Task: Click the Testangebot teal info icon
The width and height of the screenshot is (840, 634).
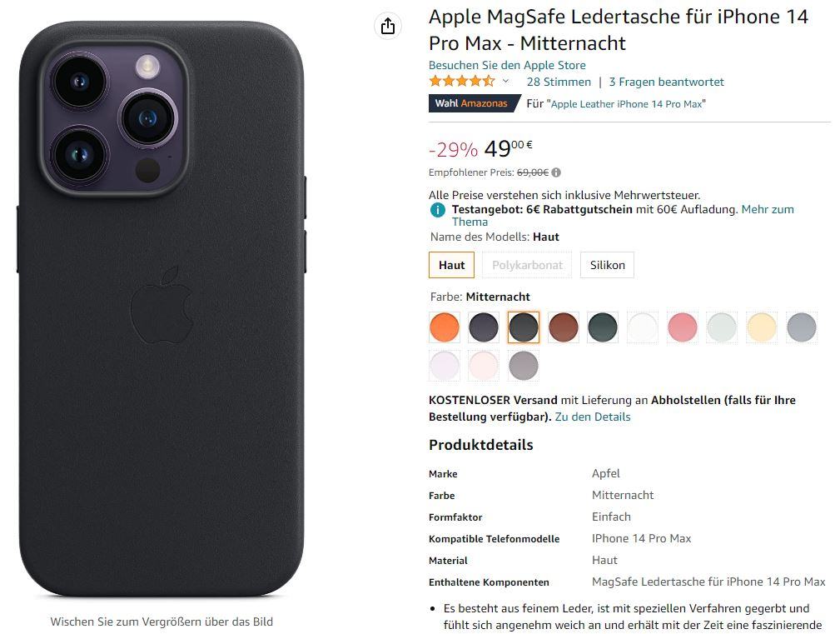Action: coord(438,210)
